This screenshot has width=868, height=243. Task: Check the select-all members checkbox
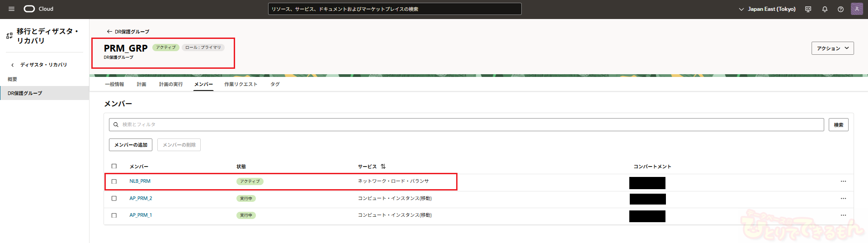click(114, 167)
